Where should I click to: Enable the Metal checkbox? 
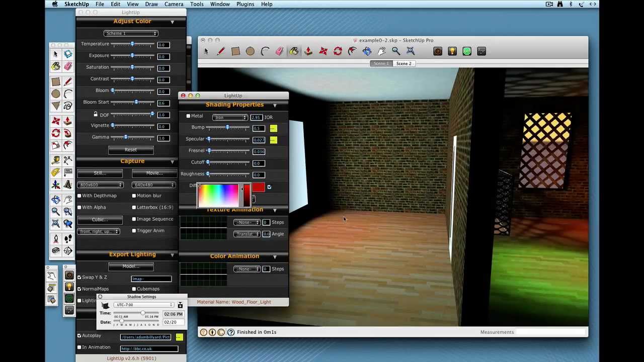point(188,116)
